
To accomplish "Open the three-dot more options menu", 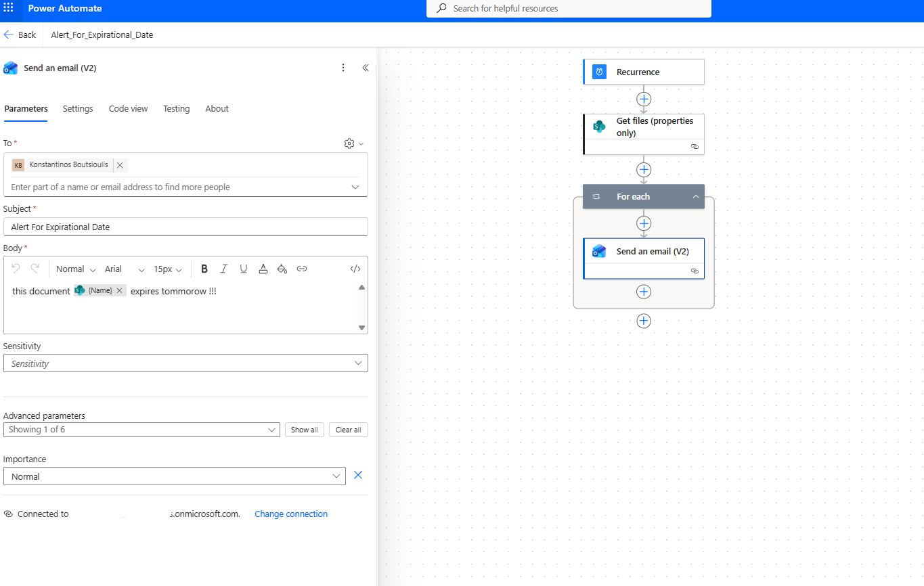I will tap(343, 68).
